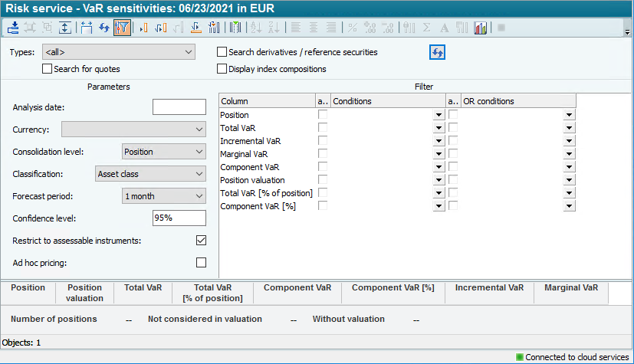Click the fit-height icon with vertical arrows
The width and height of the screenshot is (634, 364).
pyautogui.click(x=64, y=28)
